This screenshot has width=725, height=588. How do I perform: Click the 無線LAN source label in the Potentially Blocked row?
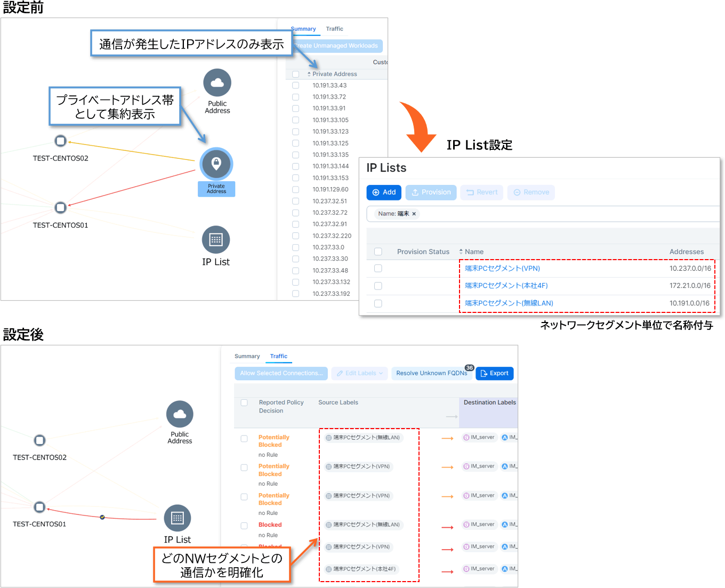pyautogui.click(x=363, y=438)
